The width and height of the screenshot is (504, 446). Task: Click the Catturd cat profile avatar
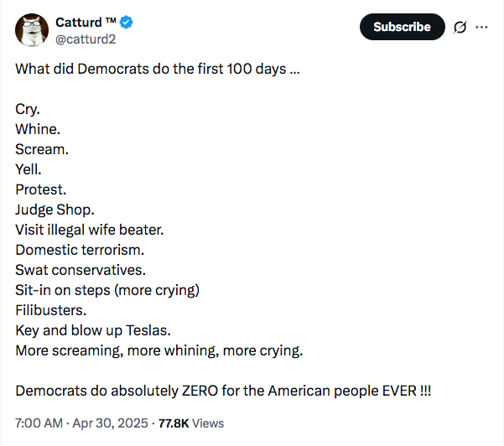(x=32, y=30)
